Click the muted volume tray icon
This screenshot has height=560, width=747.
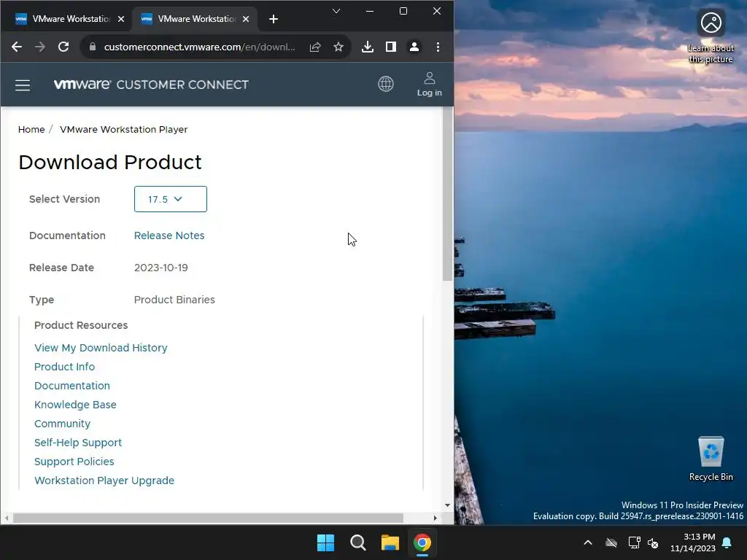[x=653, y=542]
